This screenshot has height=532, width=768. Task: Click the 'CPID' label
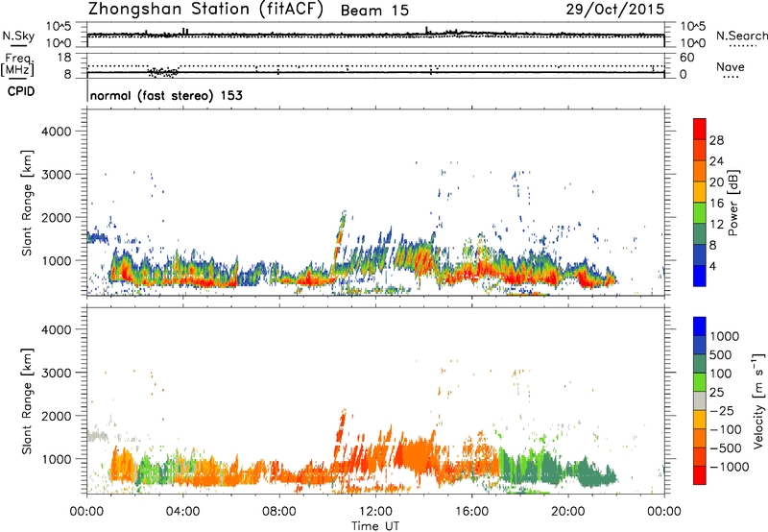coord(21,91)
